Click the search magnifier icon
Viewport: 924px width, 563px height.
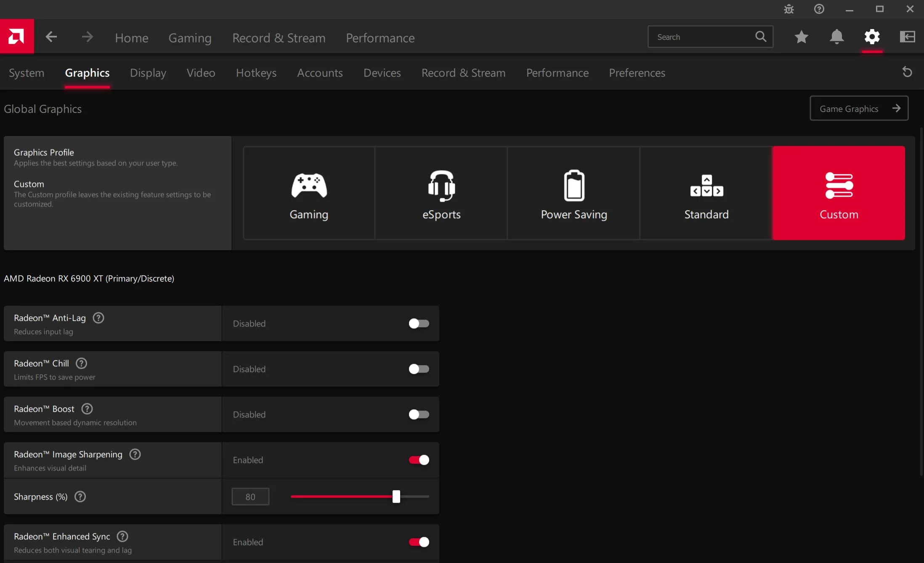761,37
